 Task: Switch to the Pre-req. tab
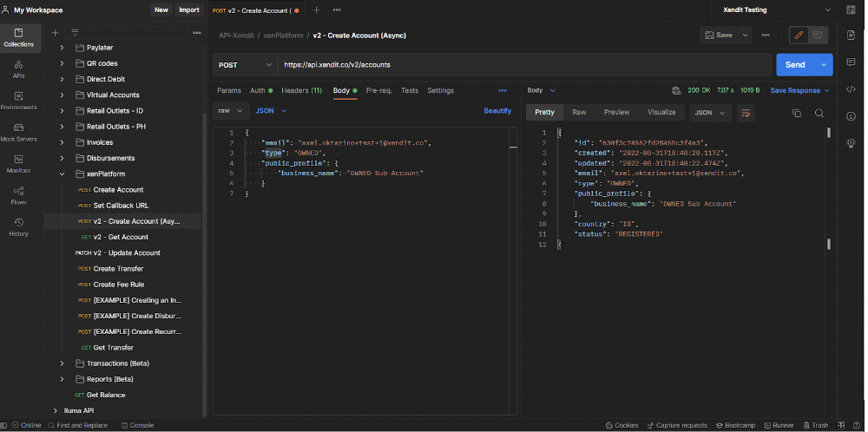pos(378,90)
